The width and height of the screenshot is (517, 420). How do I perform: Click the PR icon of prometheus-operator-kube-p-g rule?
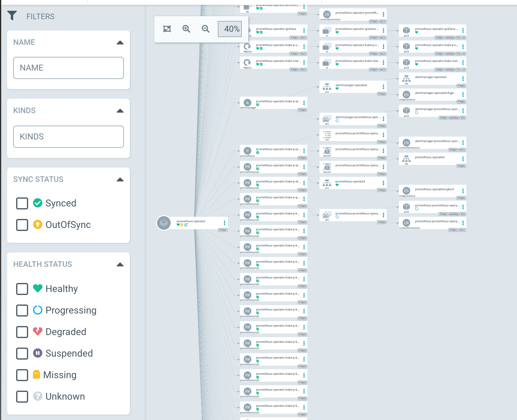(247, 199)
